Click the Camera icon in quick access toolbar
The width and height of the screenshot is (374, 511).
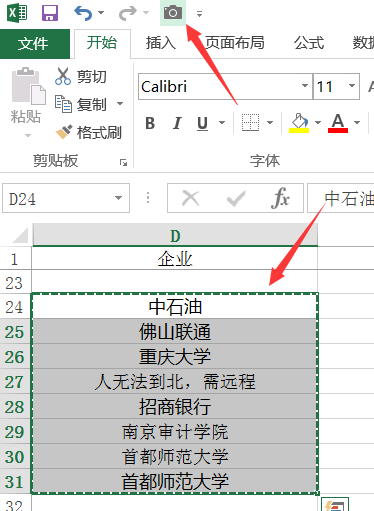click(x=173, y=13)
